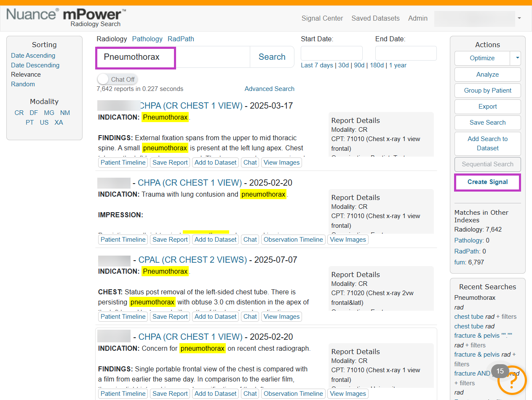
Task: Open the help question mark icon
Action: [512, 381]
